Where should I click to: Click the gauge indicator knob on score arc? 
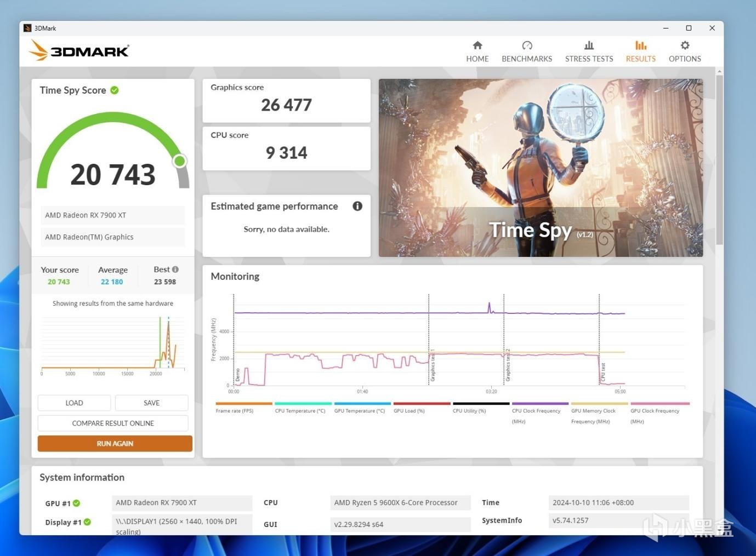pos(179,161)
